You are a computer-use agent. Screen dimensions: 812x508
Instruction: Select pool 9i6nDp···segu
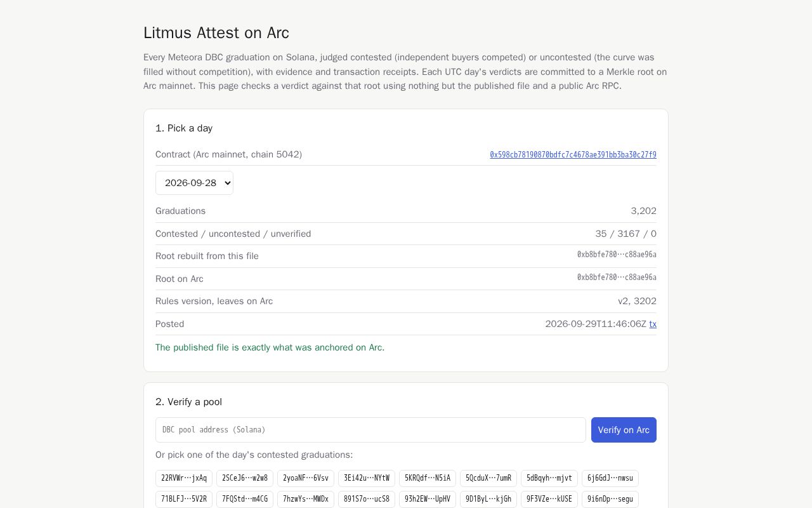click(x=610, y=499)
